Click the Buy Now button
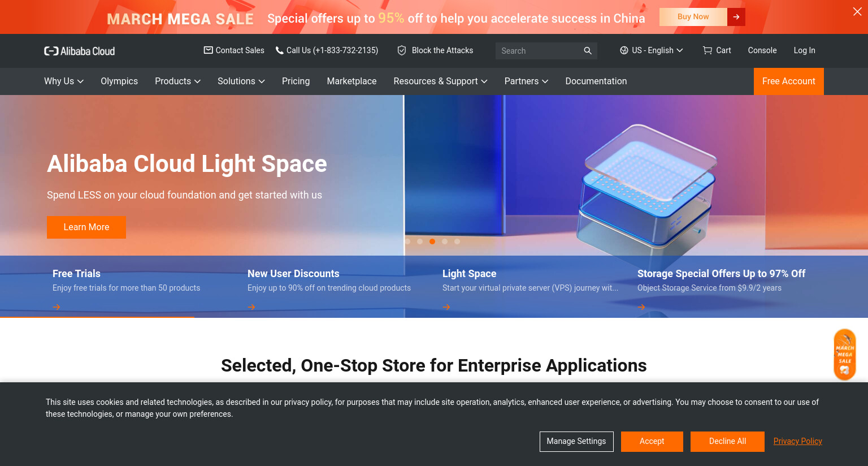The image size is (868, 466). coord(693,17)
